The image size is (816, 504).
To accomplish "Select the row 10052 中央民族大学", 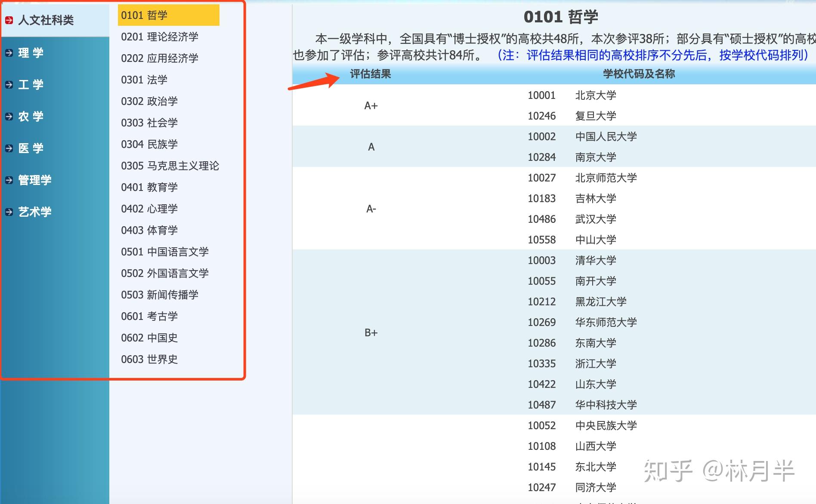I will pyautogui.click(x=582, y=425).
